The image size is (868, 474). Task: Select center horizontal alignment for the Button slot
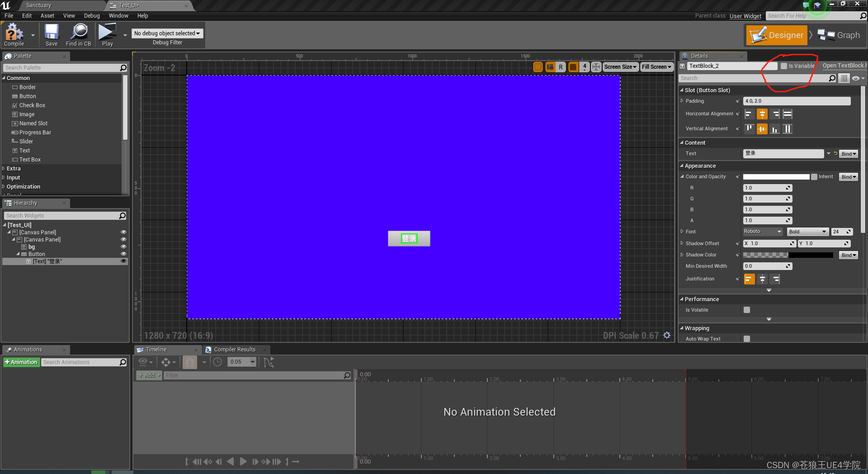(762, 114)
